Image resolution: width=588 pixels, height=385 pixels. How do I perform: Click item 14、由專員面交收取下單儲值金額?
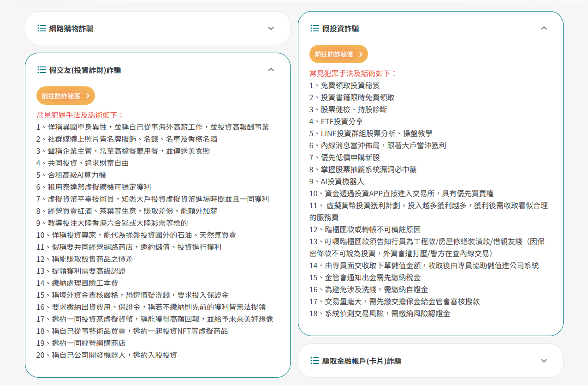coord(424,265)
